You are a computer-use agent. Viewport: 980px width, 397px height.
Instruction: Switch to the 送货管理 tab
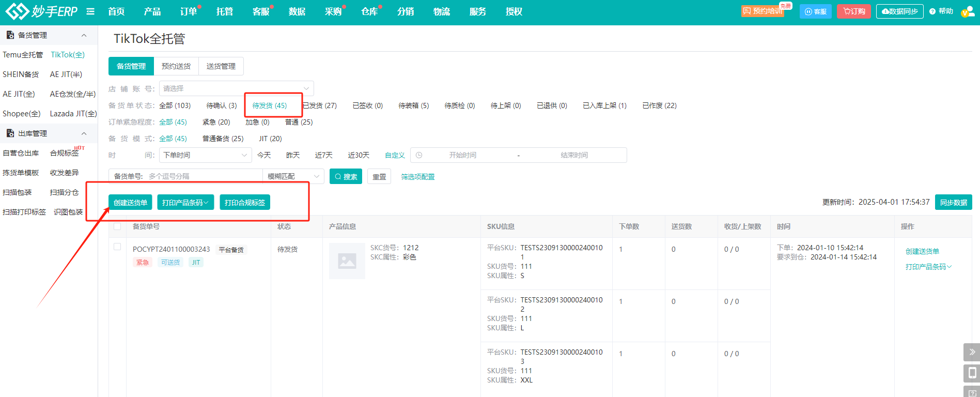221,66
